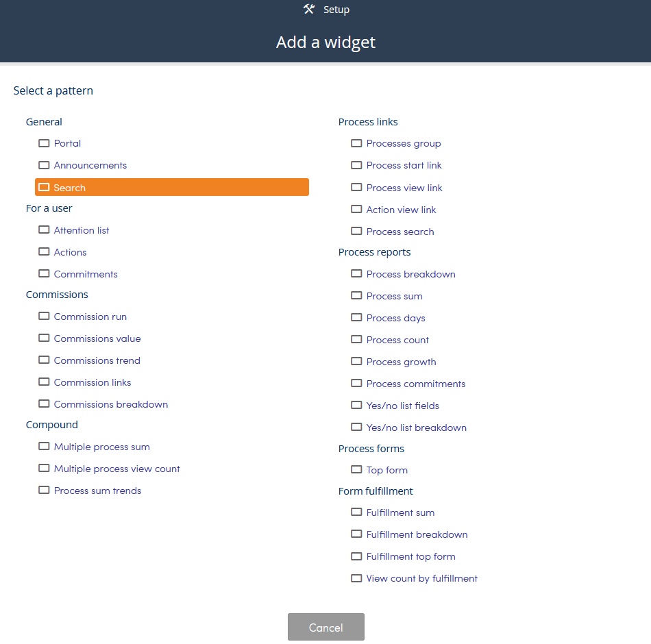
Task: Click the icon next to Processes group
Action: pyautogui.click(x=356, y=143)
